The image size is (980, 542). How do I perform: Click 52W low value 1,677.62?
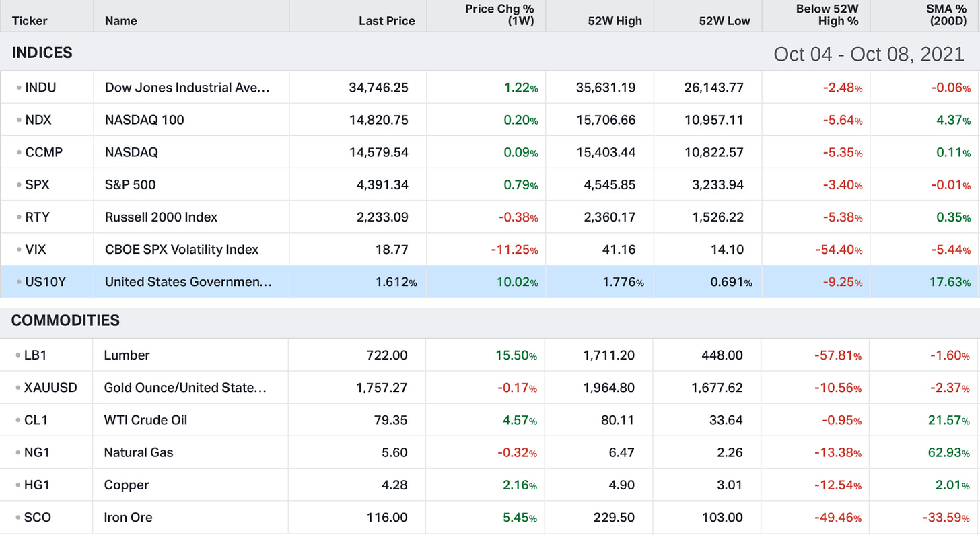tap(717, 388)
